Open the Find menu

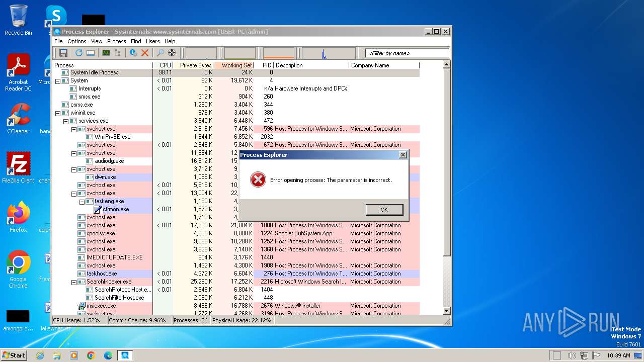(x=136, y=41)
